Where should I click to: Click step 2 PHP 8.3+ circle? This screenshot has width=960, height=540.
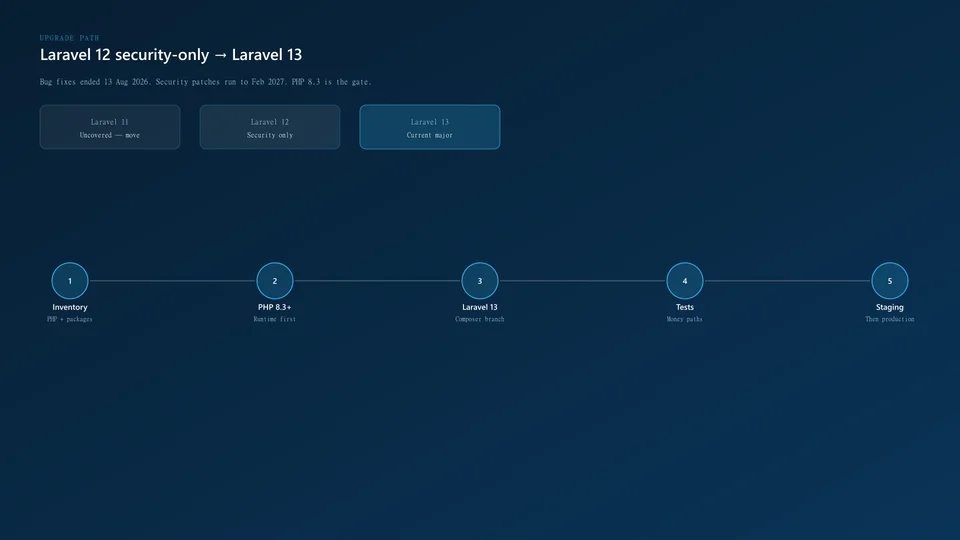[275, 281]
